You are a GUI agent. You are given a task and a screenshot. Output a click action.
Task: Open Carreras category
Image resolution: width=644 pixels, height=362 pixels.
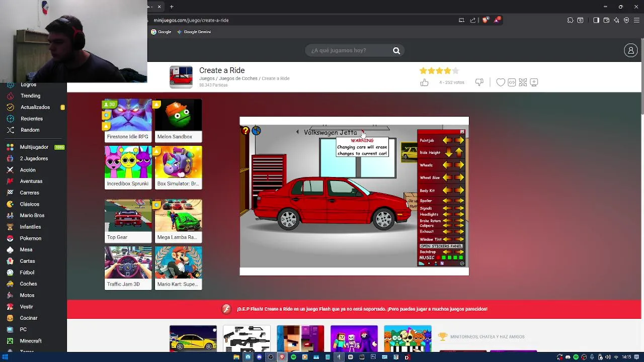click(29, 193)
